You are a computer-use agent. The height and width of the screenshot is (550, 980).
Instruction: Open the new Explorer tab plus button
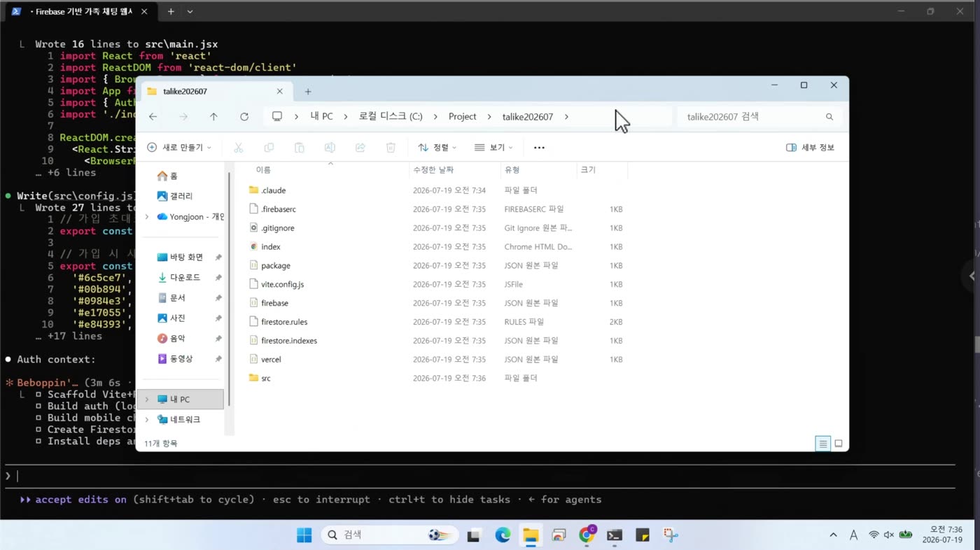click(308, 92)
